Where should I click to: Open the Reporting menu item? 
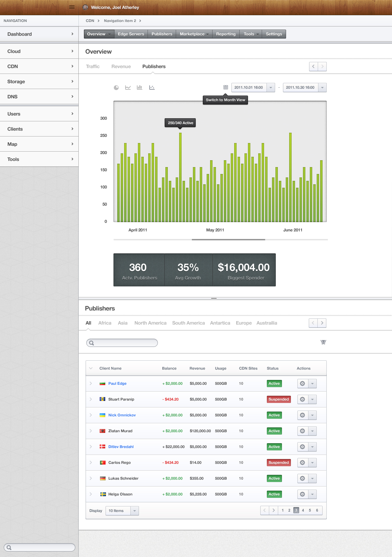226,34
